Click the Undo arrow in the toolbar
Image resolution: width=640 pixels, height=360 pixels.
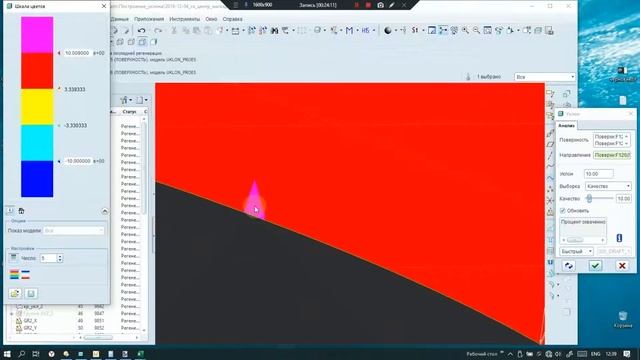[x=142, y=31]
